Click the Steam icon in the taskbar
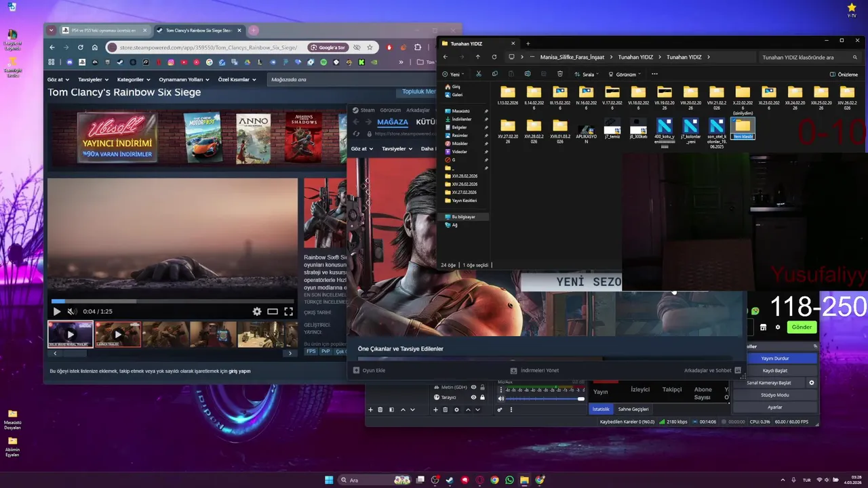Screen dimensions: 868x488 click(450, 480)
